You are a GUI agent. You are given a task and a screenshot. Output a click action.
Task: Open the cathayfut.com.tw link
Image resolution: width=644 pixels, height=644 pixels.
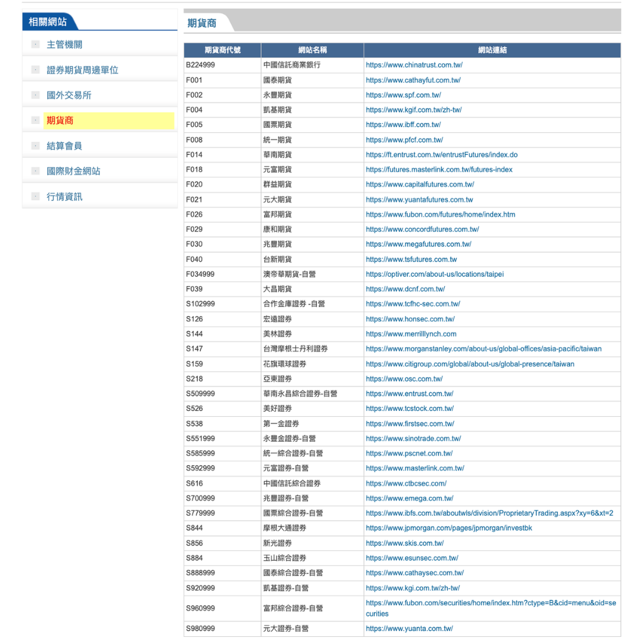(x=413, y=80)
